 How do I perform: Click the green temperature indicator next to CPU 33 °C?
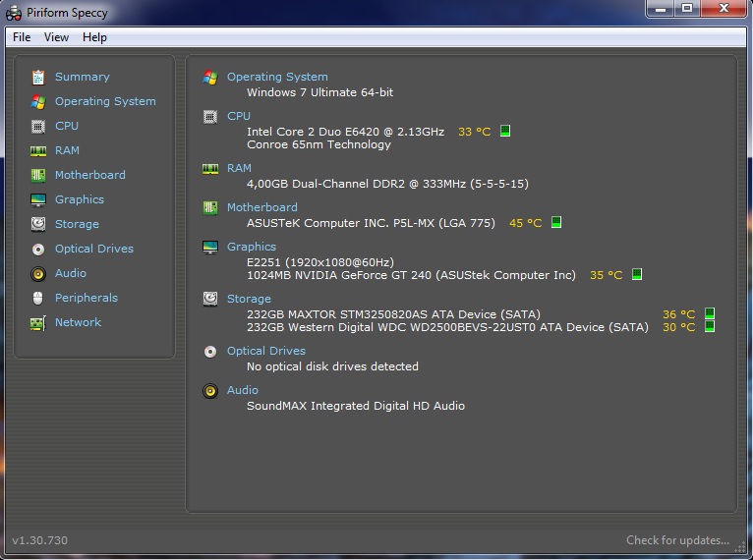pyautogui.click(x=505, y=131)
